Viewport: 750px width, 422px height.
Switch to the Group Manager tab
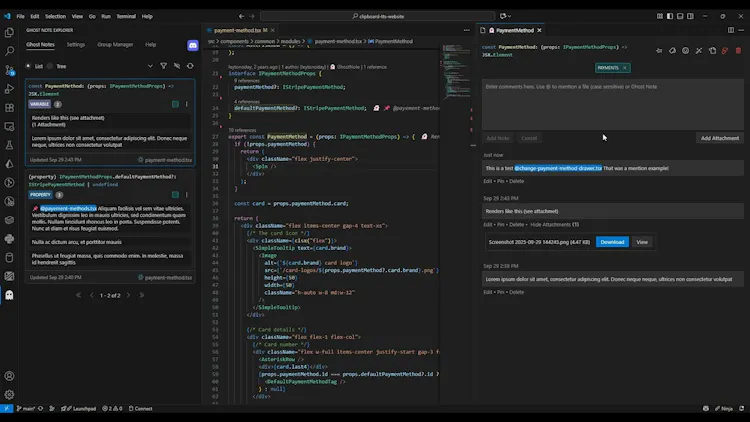coord(115,44)
